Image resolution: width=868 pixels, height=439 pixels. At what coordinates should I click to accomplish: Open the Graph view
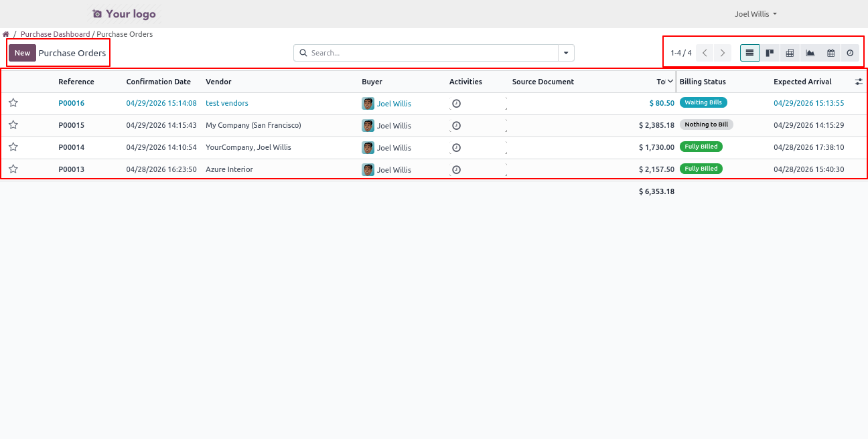coord(810,53)
